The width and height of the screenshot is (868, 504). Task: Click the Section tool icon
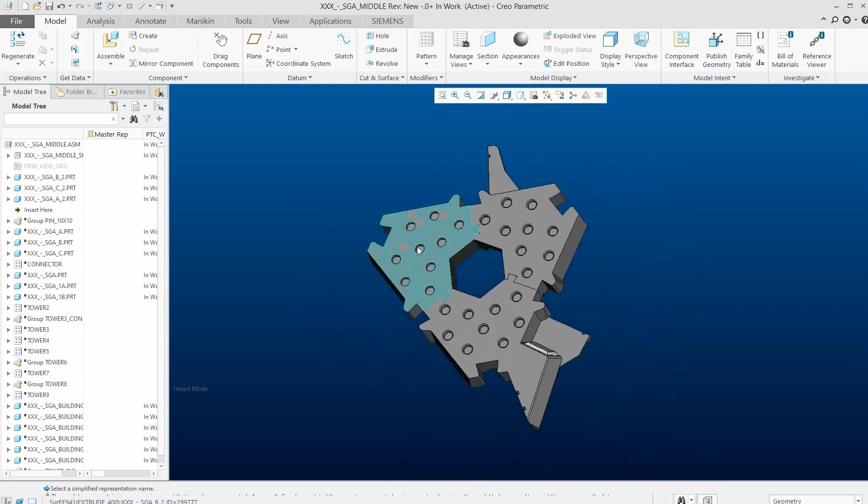click(487, 40)
